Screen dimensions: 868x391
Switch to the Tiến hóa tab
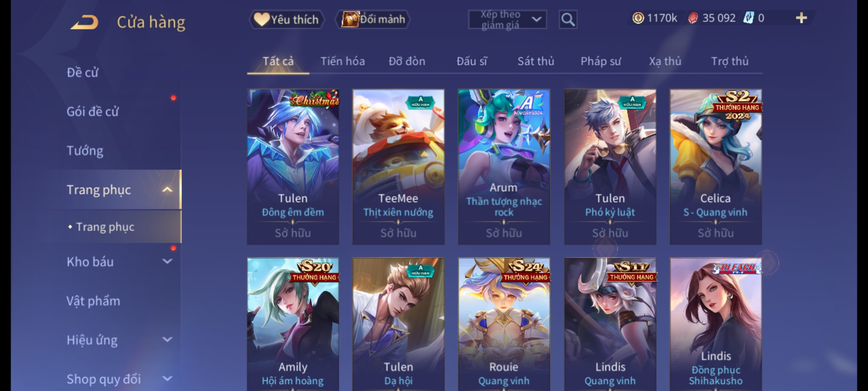tap(342, 62)
